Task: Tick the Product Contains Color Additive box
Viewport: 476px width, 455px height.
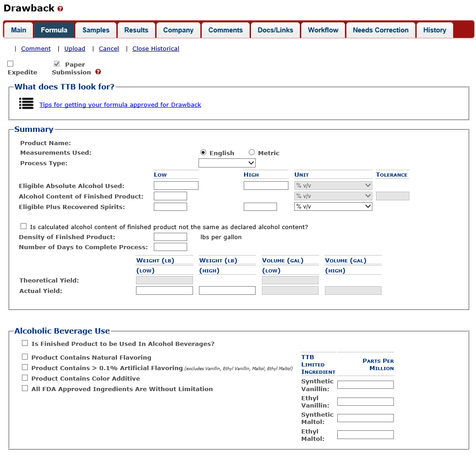Action: pos(25,378)
